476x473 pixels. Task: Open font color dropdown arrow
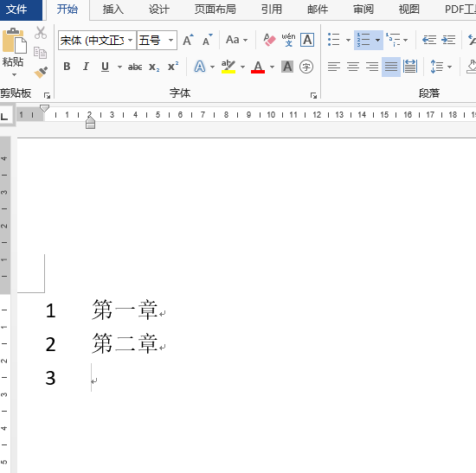[272, 67]
